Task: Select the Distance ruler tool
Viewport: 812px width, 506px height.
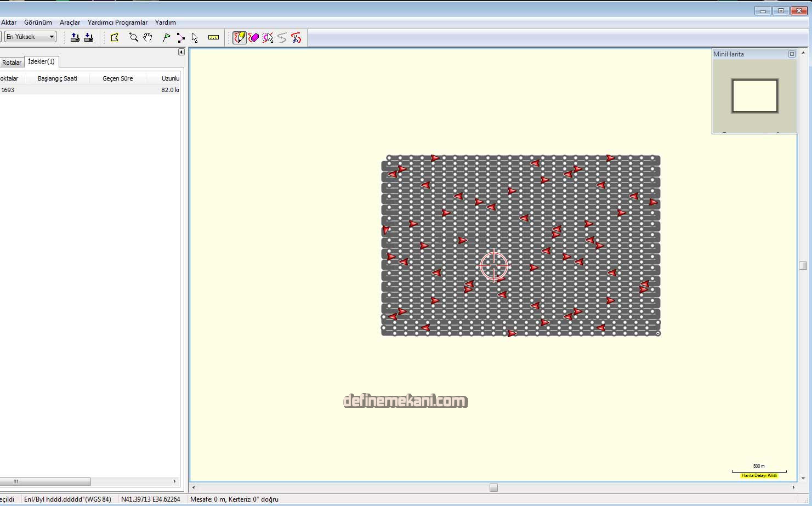Action: [x=213, y=37]
